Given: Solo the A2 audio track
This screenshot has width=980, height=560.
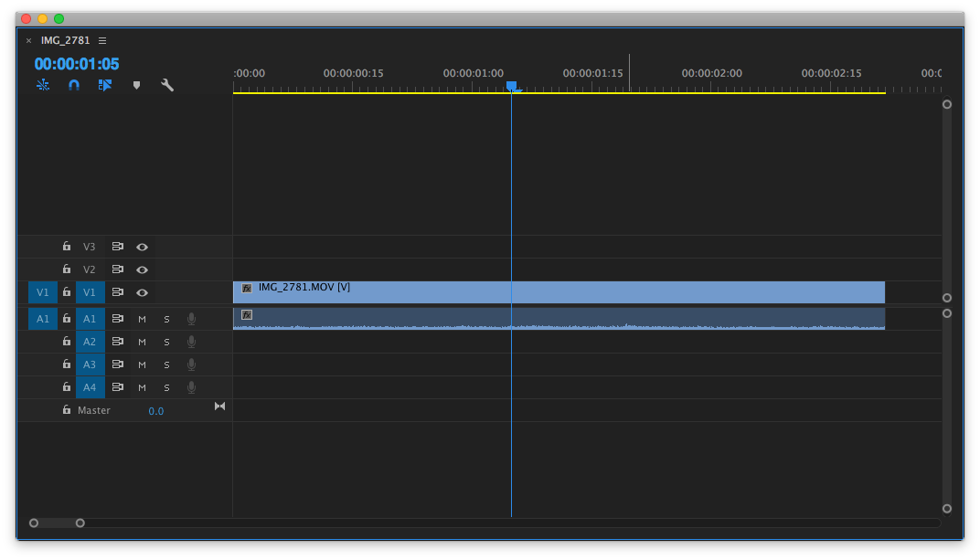Looking at the screenshot, I should [x=166, y=342].
